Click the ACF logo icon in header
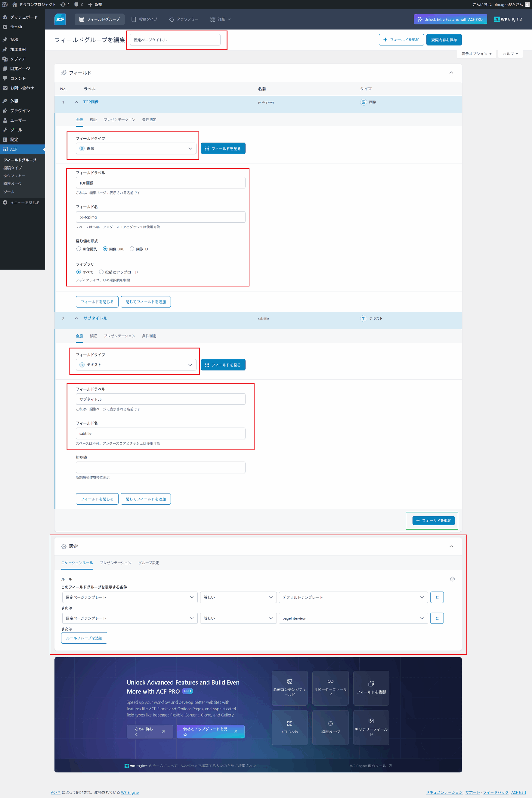 tap(60, 19)
